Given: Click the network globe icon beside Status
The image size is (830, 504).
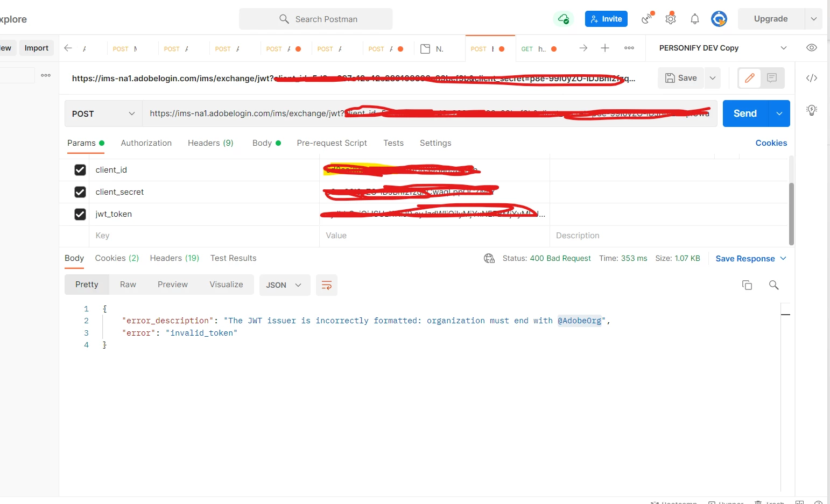Looking at the screenshot, I should pos(489,259).
